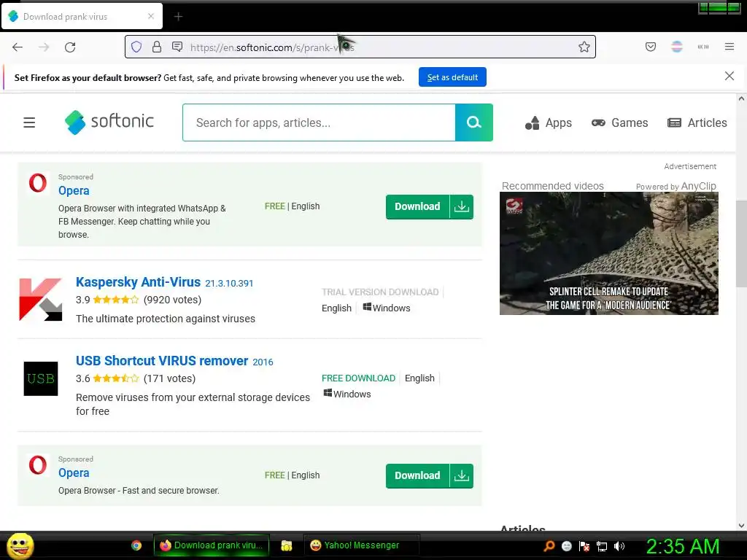Open the Opera logo in first sponsored card
The height and width of the screenshot is (560, 747).
pos(38,183)
